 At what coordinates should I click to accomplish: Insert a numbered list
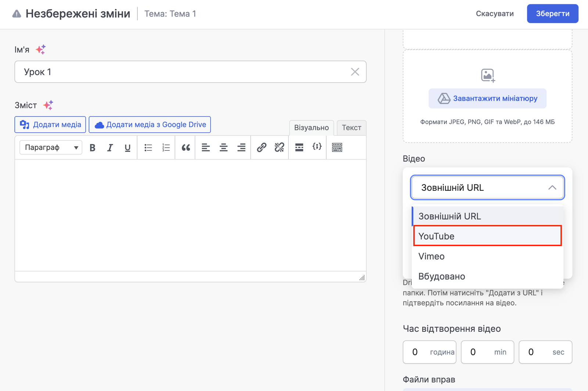166,148
